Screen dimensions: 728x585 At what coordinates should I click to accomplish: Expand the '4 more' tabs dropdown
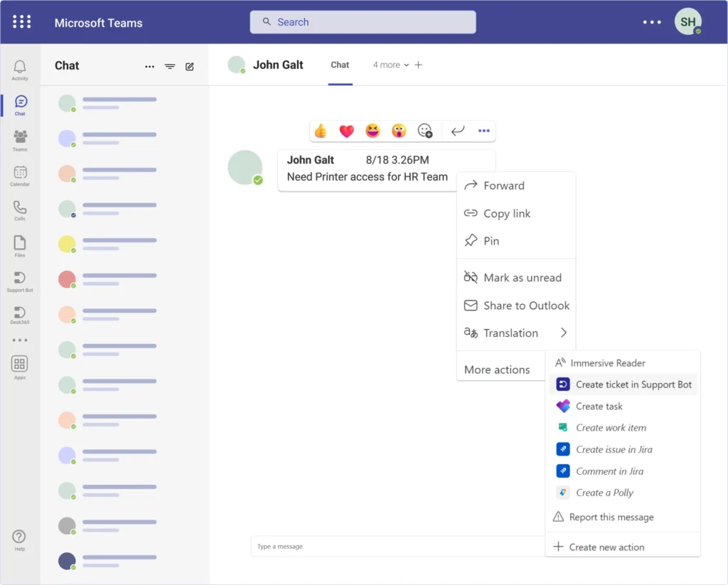(x=391, y=65)
